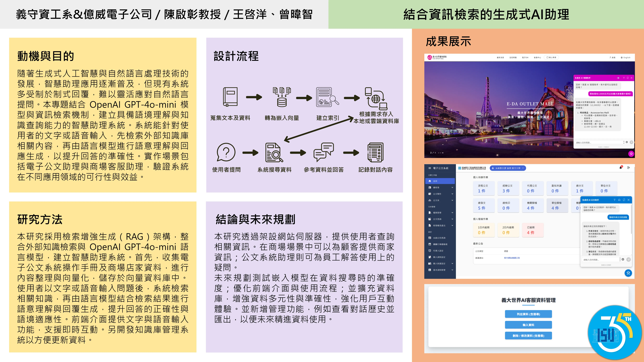Open 全區導覽 in the mall website menu
The width and height of the screenshot is (644, 362).
click(x=513, y=57)
